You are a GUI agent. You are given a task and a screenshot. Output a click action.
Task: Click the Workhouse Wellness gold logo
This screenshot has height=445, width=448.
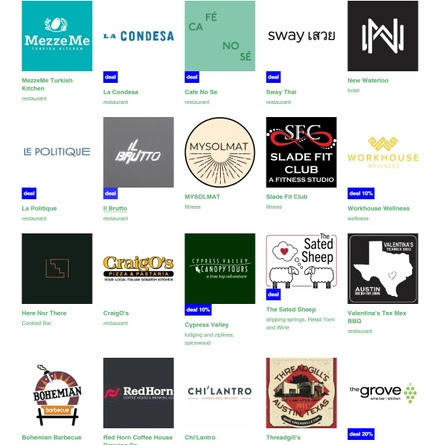point(383,152)
